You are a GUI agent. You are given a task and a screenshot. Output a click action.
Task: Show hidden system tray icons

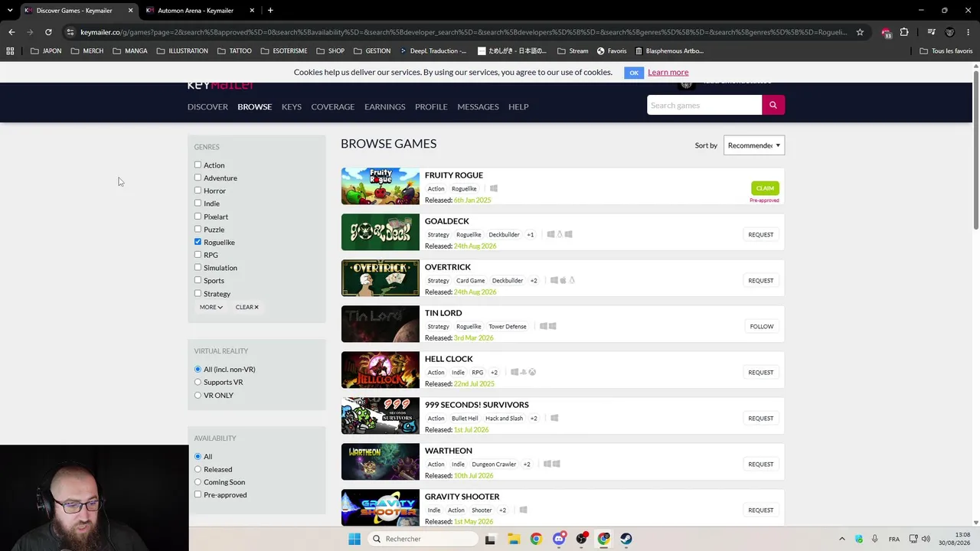click(841, 539)
